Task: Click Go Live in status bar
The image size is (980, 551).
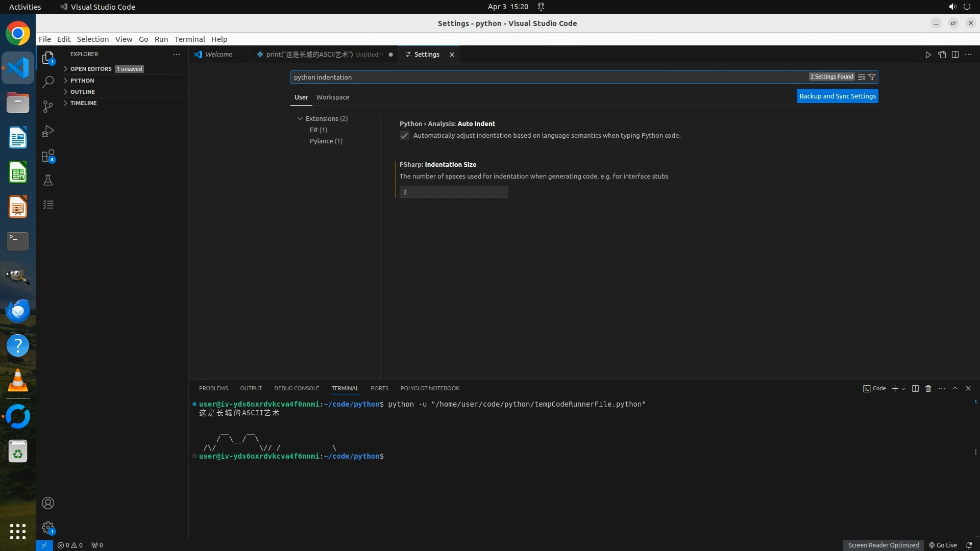Action: point(943,545)
